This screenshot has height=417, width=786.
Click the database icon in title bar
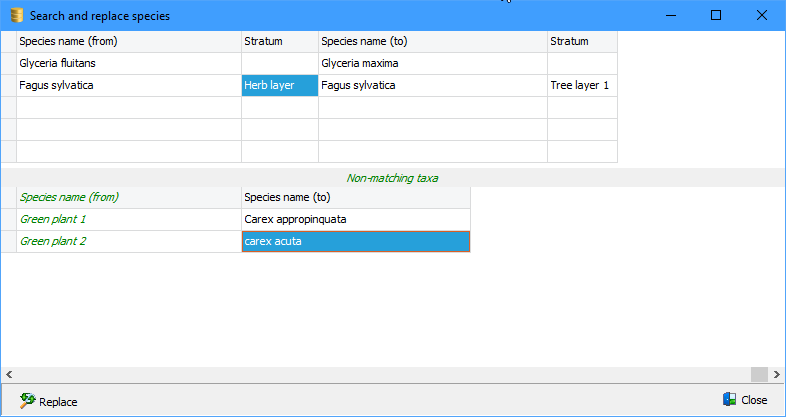point(16,16)
